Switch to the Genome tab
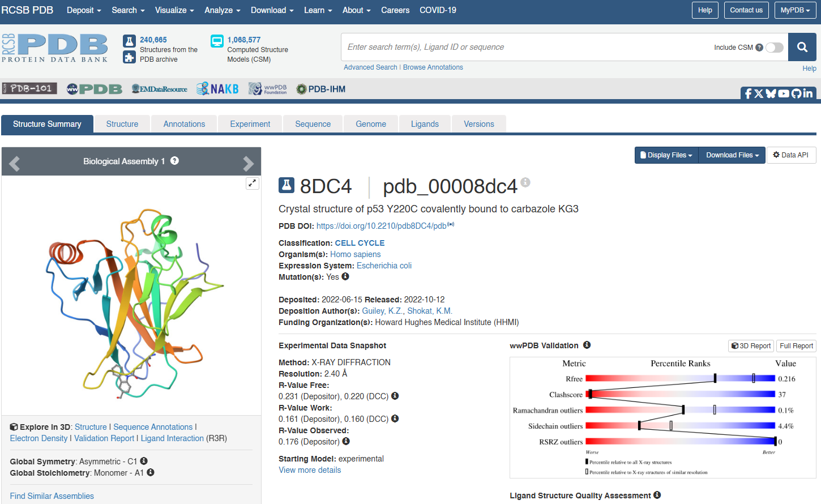The width and height of the screenshot is (821, 504). pyautogui.click(x=371, y=124)
